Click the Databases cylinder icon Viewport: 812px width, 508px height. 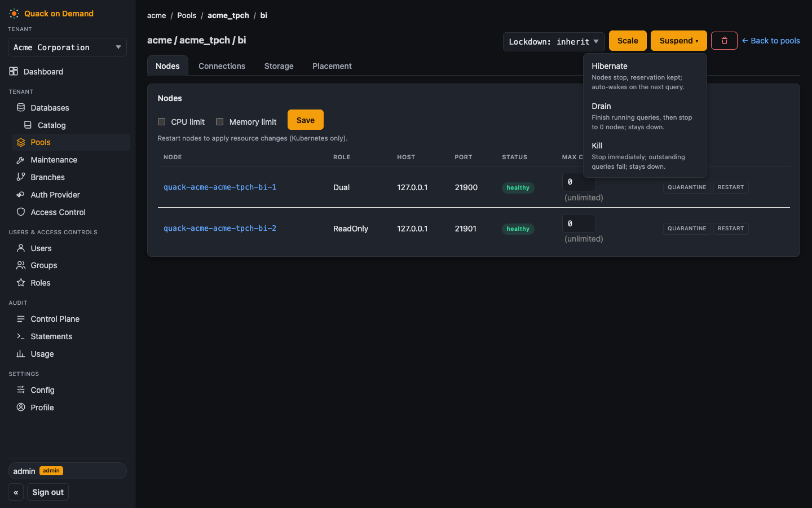click(21, 107)
